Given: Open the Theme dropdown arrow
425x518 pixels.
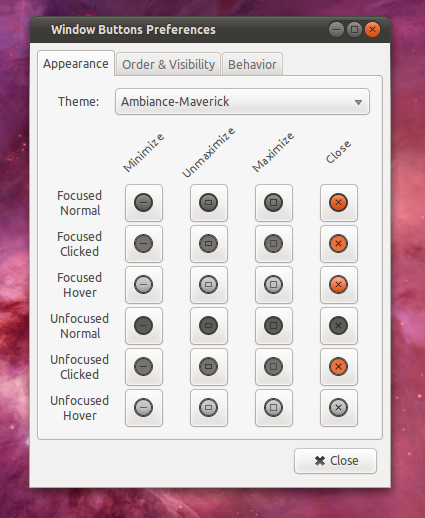Looking at the screenshot, I should (x=358, y=102).
